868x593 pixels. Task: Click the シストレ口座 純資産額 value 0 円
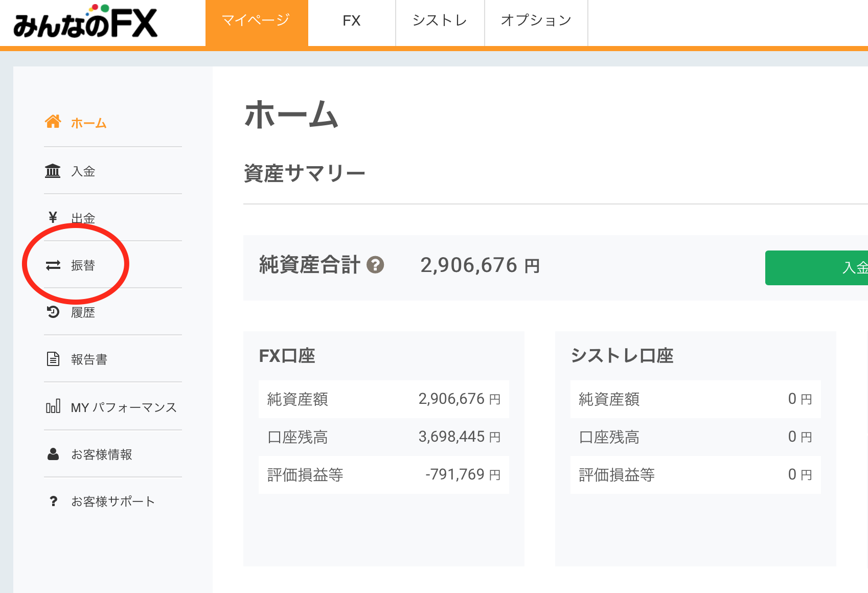800,399
